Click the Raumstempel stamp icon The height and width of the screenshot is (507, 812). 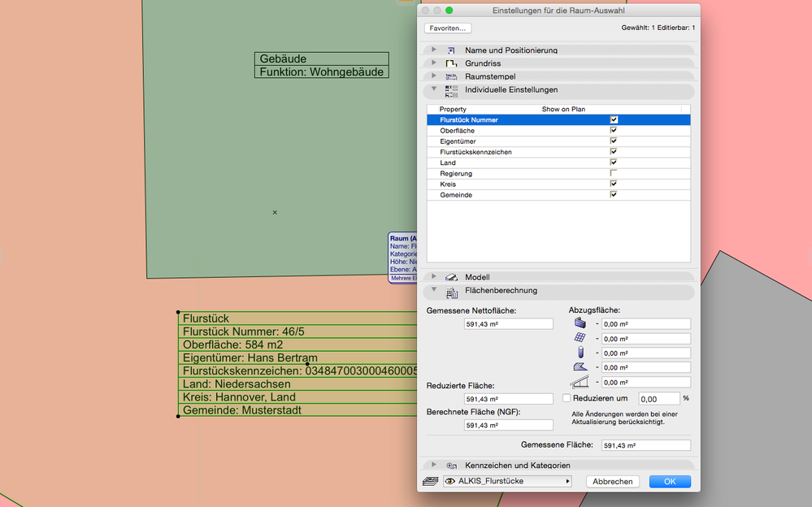pyautogui.click(x=451, y=76)
